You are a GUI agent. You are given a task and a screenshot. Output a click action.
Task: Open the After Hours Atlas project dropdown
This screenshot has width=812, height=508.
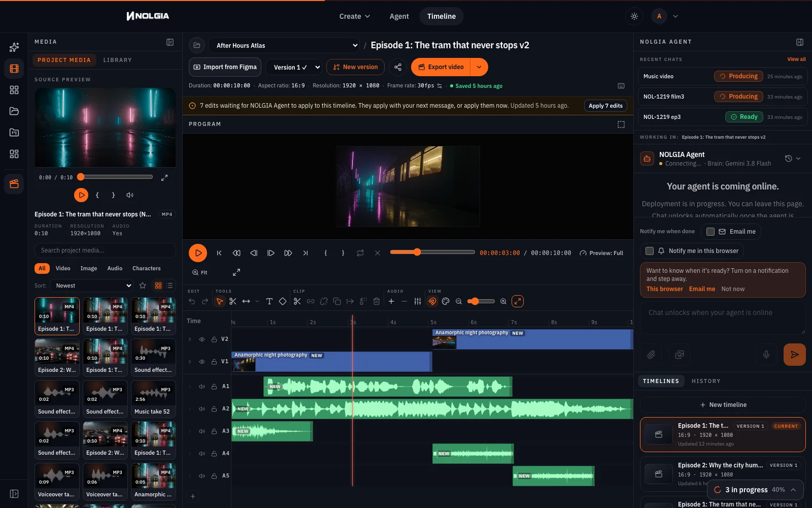(284, 45)
